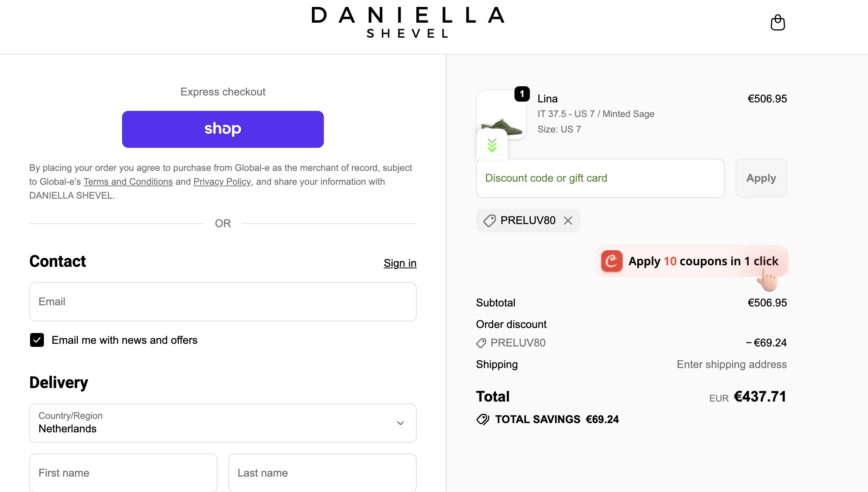Toggle the Email me with news and offers checkbox

coord(37,340)
